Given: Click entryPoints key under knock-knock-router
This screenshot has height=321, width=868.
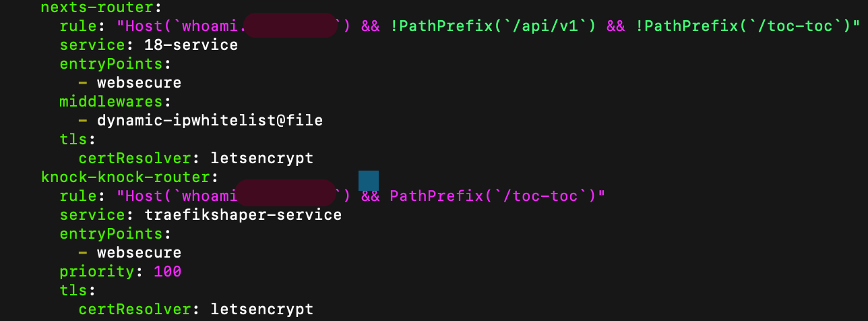Looking at the screenshot, I should [111, 234].
